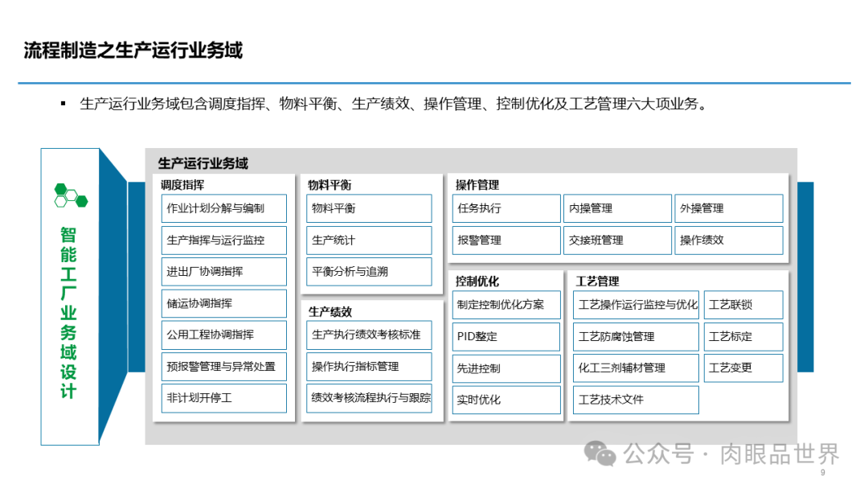Image resolution: width=868 pixels, height=489 pixels.
Task: Click the 生产绩效 section heading
Action: click(x=330, y=312)
